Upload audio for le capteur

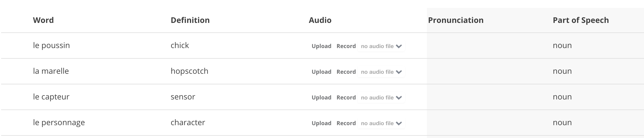[x=321, y=98]
